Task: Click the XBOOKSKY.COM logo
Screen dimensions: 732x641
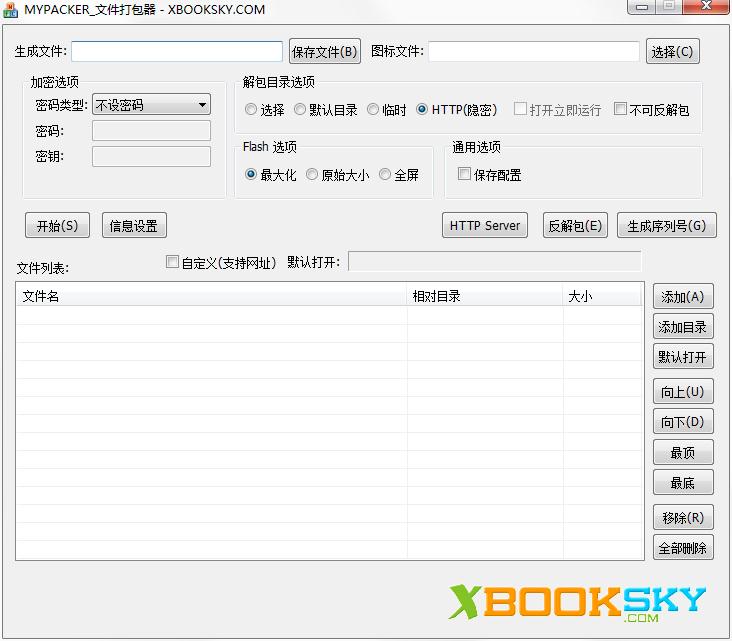Action: 577,602
